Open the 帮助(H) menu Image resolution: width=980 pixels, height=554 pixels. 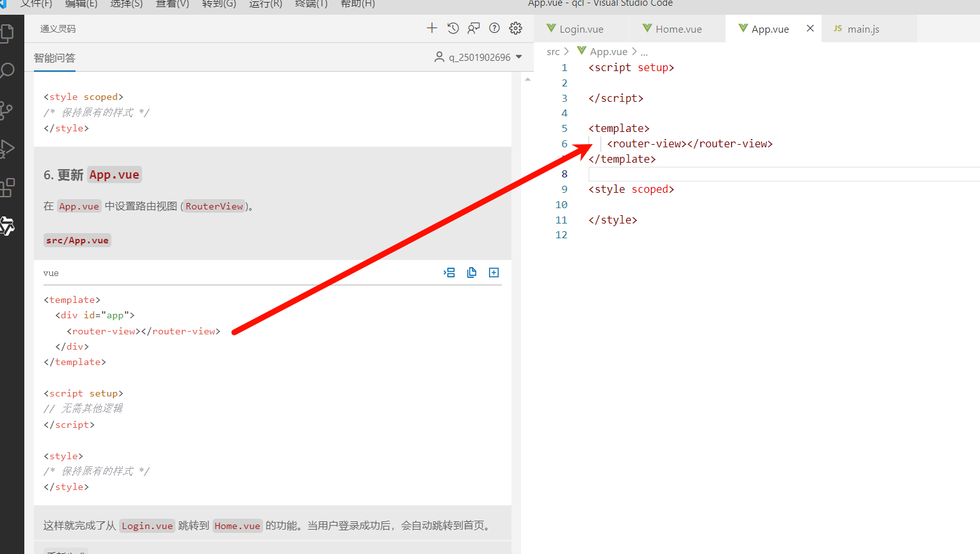357,4
